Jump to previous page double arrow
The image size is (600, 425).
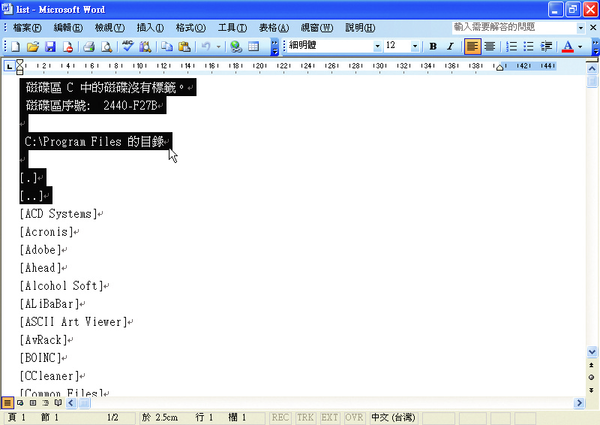pos(592,365)
